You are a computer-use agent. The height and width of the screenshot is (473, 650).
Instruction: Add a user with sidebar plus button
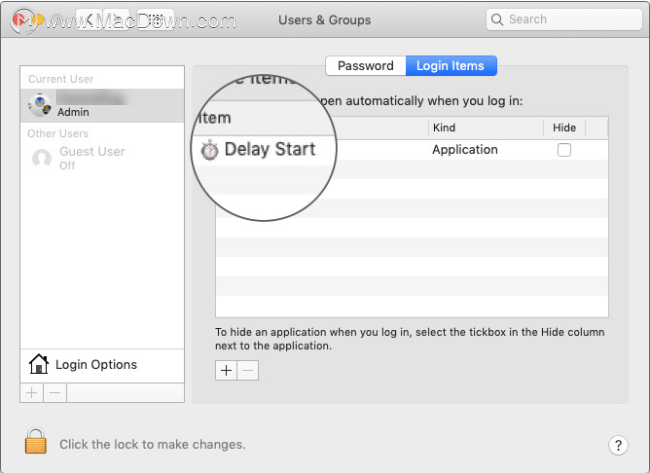pos(32,392)
